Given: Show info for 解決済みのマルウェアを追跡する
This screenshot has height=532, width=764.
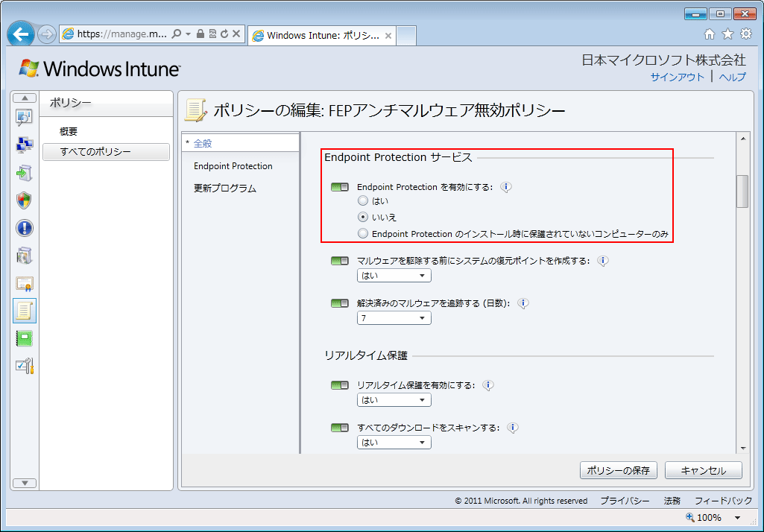Looking at the screenshot, I should pyautogui.click(x=523, y=303).
